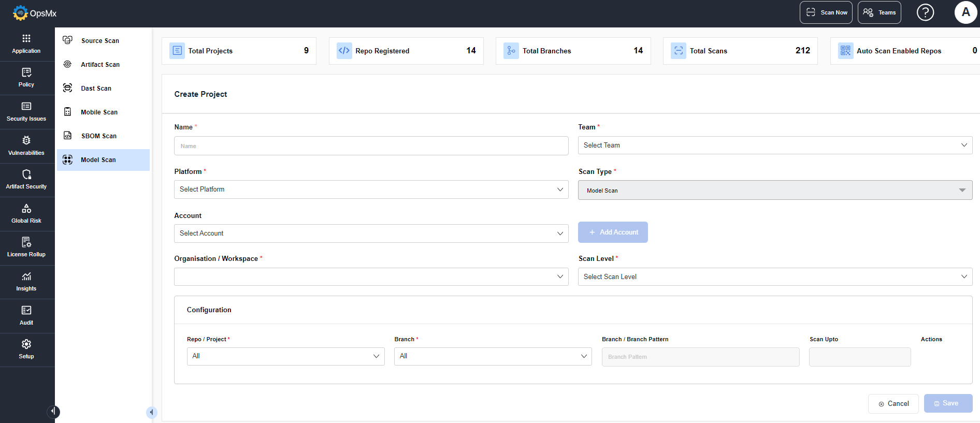Open the help question mark icon
The image size is (980, 423).
(925, 12)
